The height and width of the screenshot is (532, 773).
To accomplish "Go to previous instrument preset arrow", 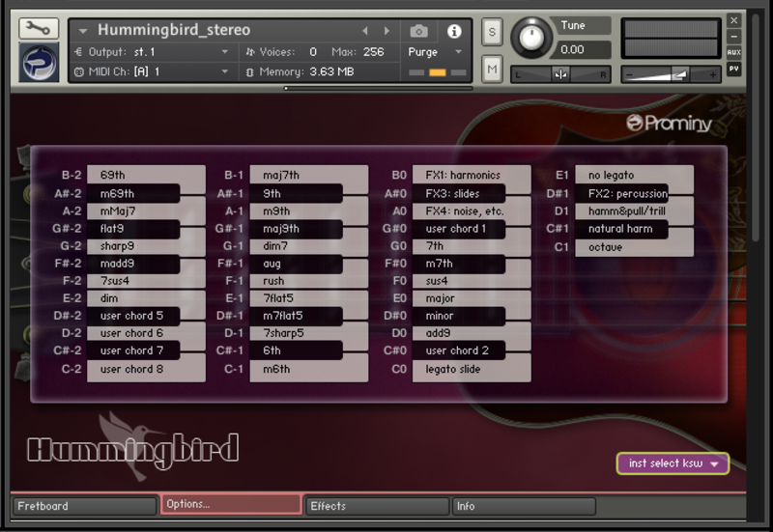I will pyautogui.click(x=365, y=31).
